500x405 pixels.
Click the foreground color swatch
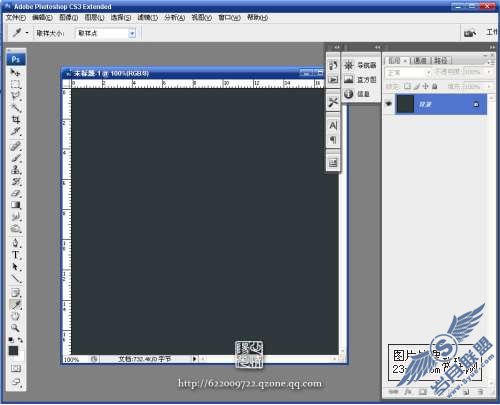click(13, 350)
